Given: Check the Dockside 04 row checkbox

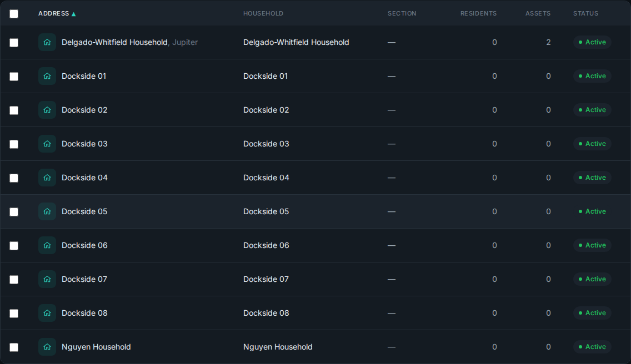Looking at the screenshot, I should (14, 178).
